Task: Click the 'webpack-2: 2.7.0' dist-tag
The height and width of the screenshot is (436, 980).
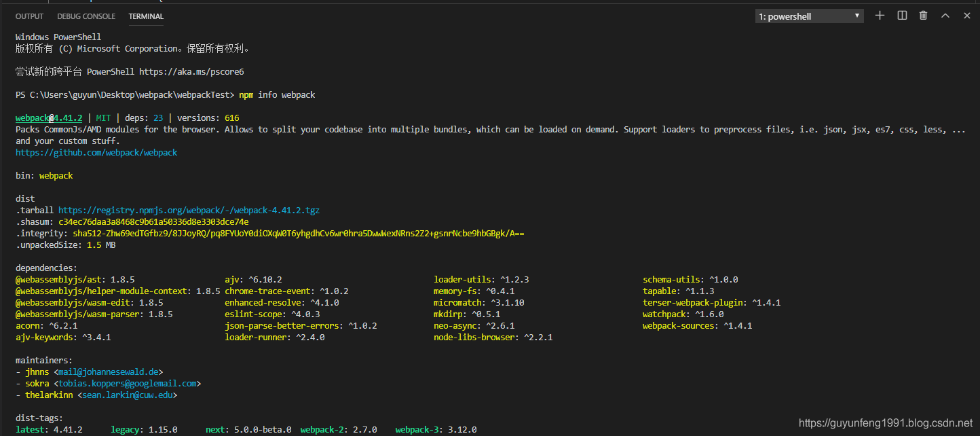Action: [339, 430]
